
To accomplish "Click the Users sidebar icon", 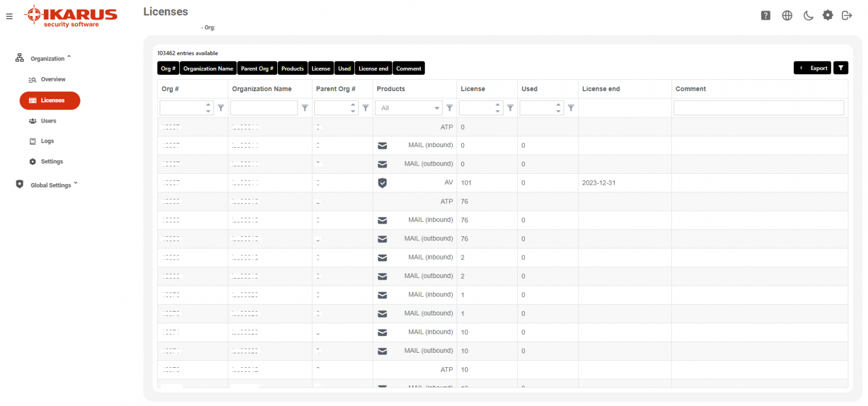I will pos(32,120).
